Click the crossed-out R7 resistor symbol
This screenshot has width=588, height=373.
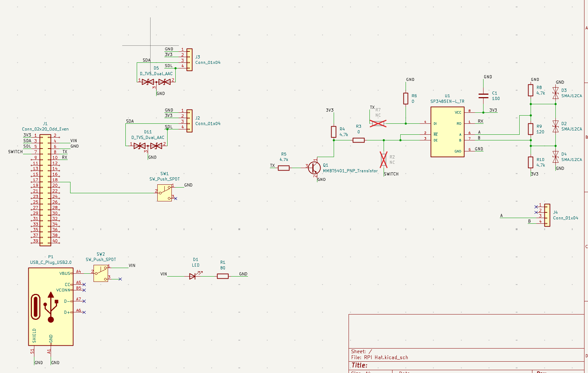tap(378, 123)
